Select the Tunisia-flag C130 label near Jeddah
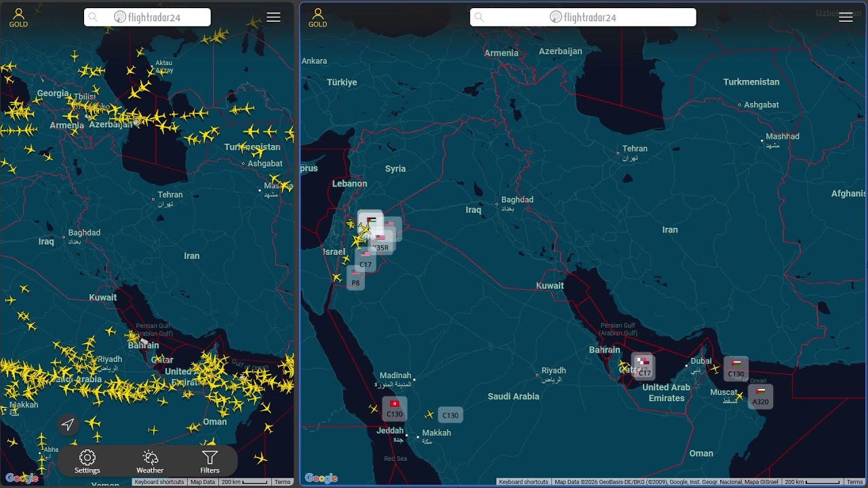The height and width of the screenshot is (488, 868). pyautogui.click(x=394, y=409)
